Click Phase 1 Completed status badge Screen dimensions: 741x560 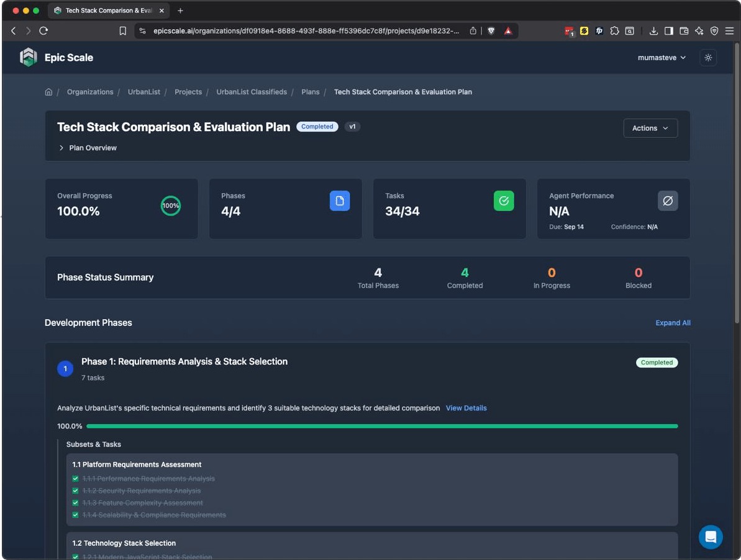click(657, 363)
